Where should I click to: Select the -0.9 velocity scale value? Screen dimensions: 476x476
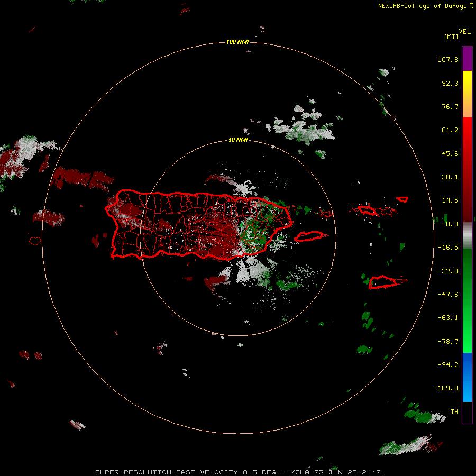click(x=450, y=224)
